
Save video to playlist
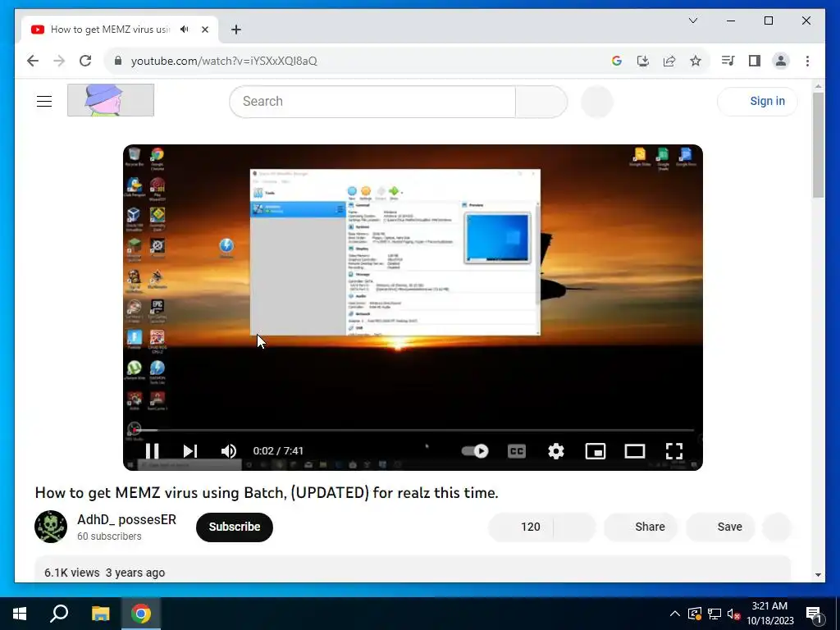click(x=720, y=527)
